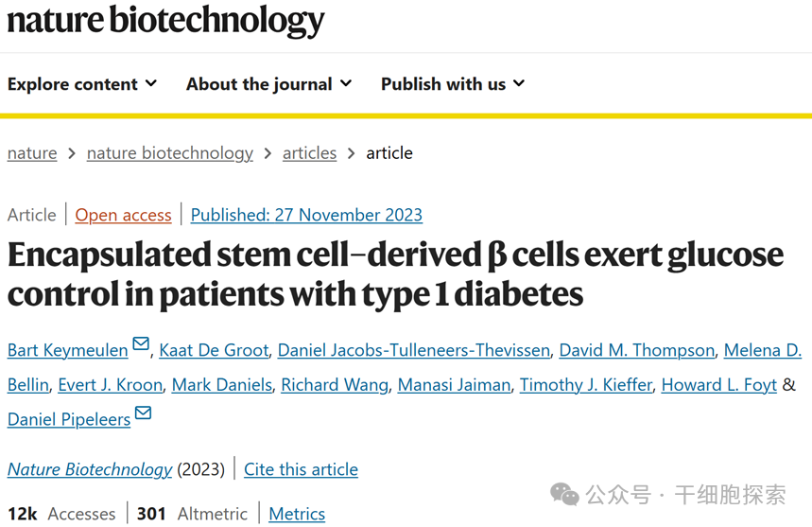
Task: Open author Kaat De Groot
Action: (214, 350)
